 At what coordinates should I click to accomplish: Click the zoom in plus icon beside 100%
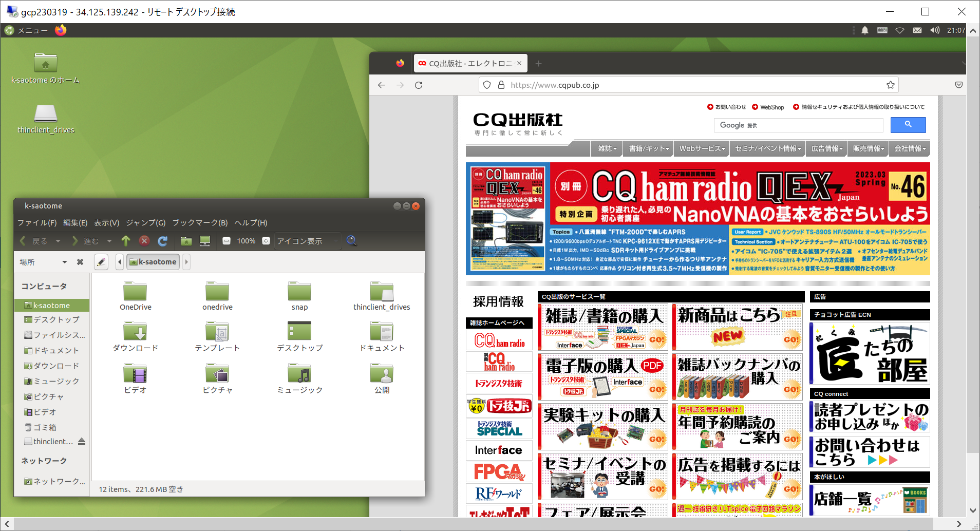click(266, 241)
